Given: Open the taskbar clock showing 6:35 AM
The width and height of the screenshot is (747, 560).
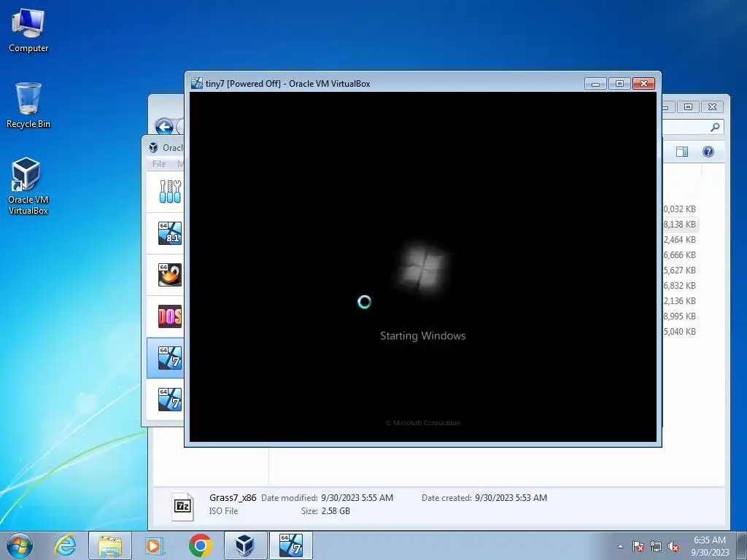Looking at the screenshot, I should click(x=709, y=546).
